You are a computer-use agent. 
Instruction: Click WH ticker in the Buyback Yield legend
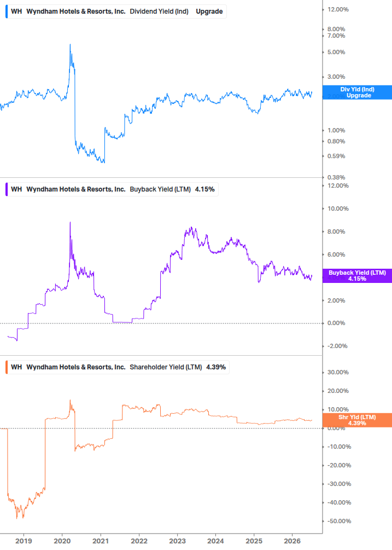[x=16, y=189]
